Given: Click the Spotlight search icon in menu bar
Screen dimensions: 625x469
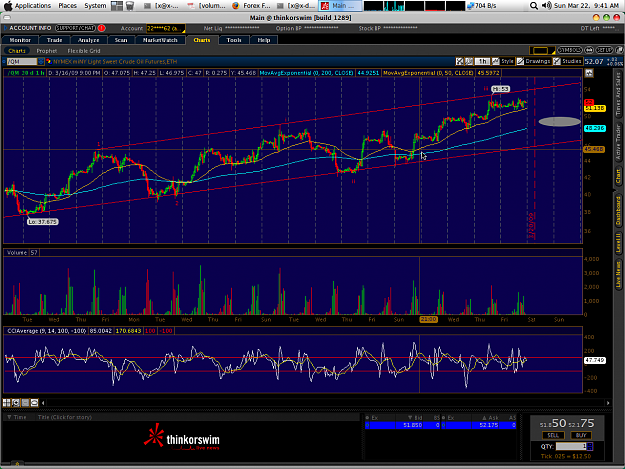Looking at the screenshot, I should [534, 6].
